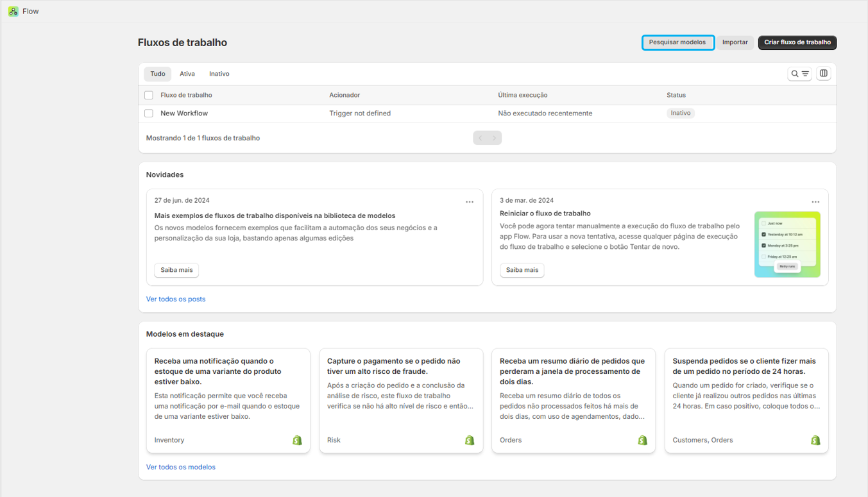
Task: Click Criar fluxo de trabalho button
Action: coord(797,42)
